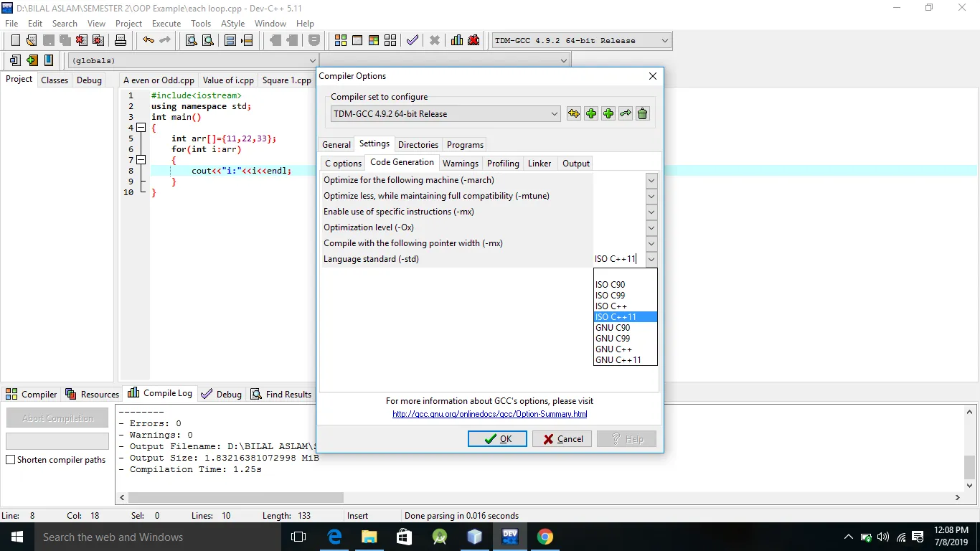Click into the Language standard text field
Image resolution: width=980 pixels, height=551 pixels.
click(619, 259)
